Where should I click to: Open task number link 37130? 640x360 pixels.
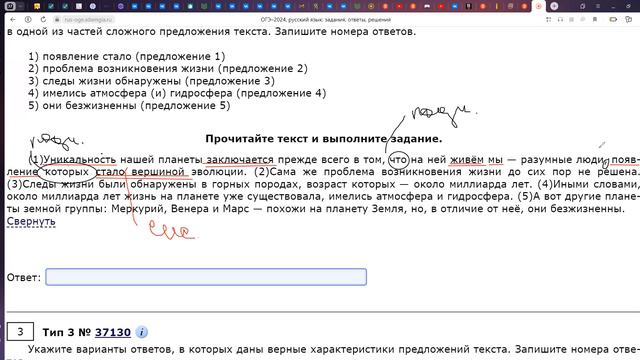point(113,332)
